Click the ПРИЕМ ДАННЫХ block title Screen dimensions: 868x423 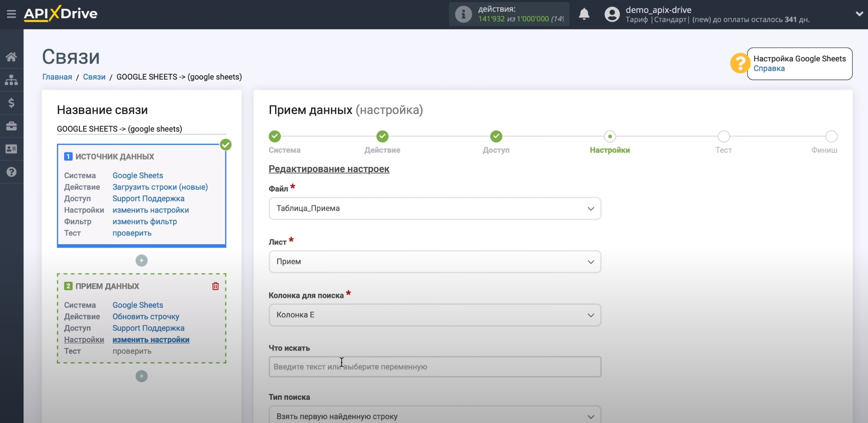pyautogui.click(x=107, y=286)
